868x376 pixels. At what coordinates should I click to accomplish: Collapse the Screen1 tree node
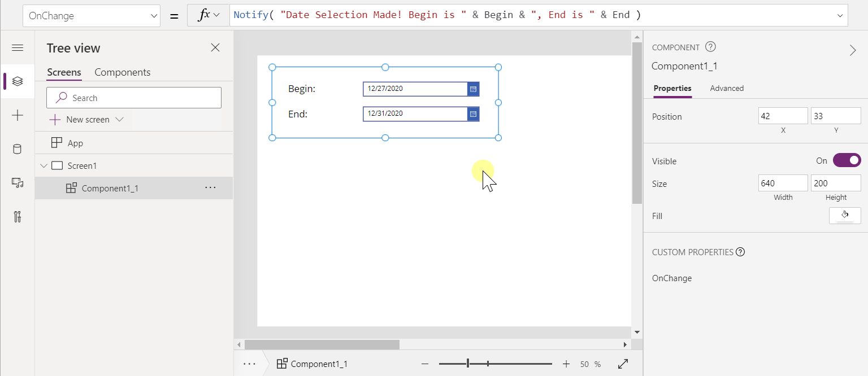pos(44,166)
